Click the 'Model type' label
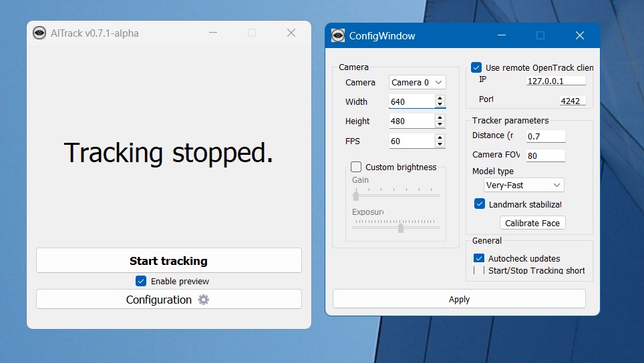 pyautogui.click(x=493, y=171)
